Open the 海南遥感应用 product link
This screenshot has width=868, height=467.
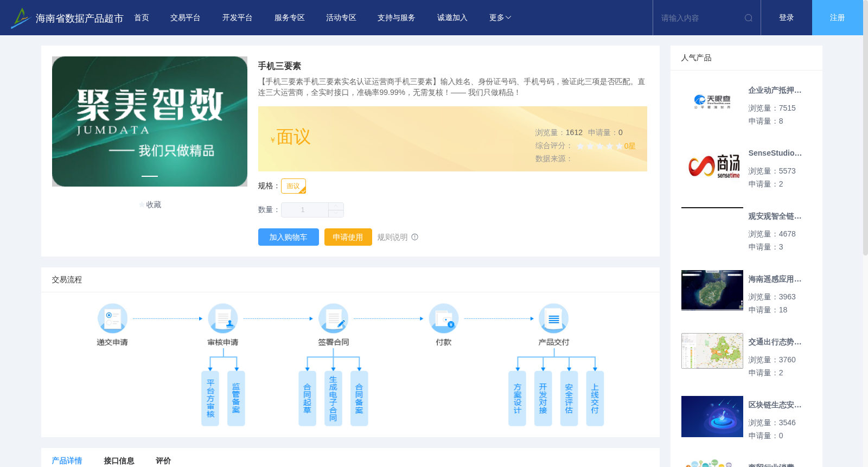(775, 279)
